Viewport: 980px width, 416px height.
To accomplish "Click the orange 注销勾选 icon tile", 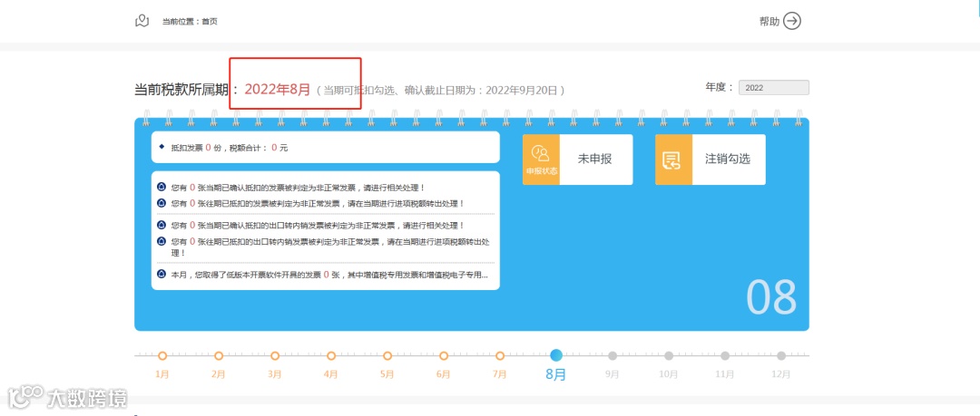I will click(673, 160).
